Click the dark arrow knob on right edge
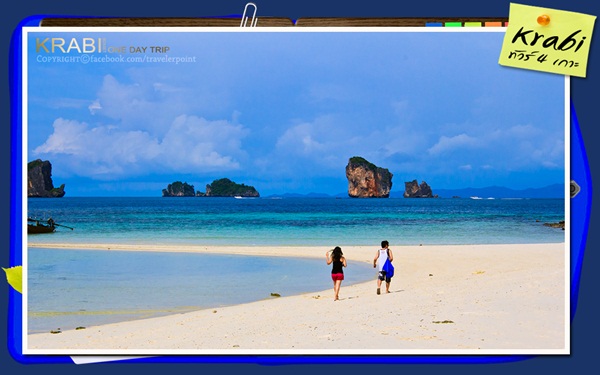 (575, 189)
